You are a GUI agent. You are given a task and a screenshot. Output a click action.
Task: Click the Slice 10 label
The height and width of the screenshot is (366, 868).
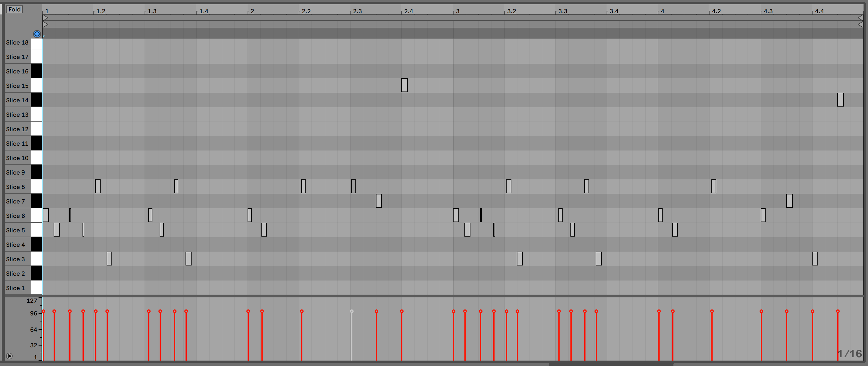click(x=17, y=158)
